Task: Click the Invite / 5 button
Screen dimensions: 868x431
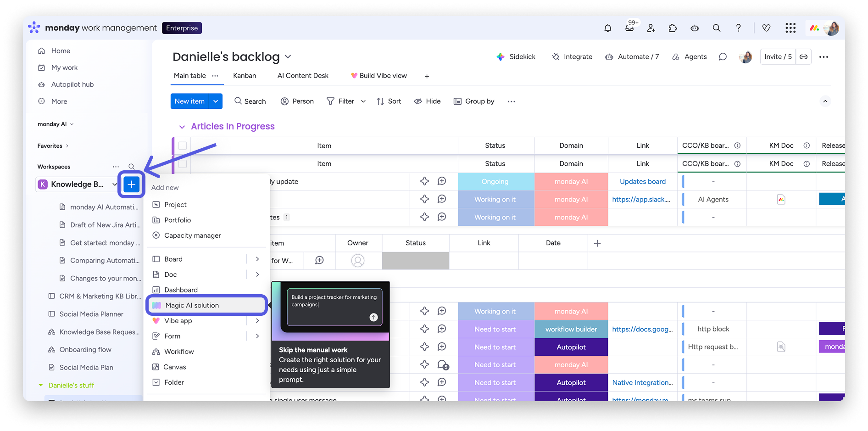Action: tap(778, 57)
